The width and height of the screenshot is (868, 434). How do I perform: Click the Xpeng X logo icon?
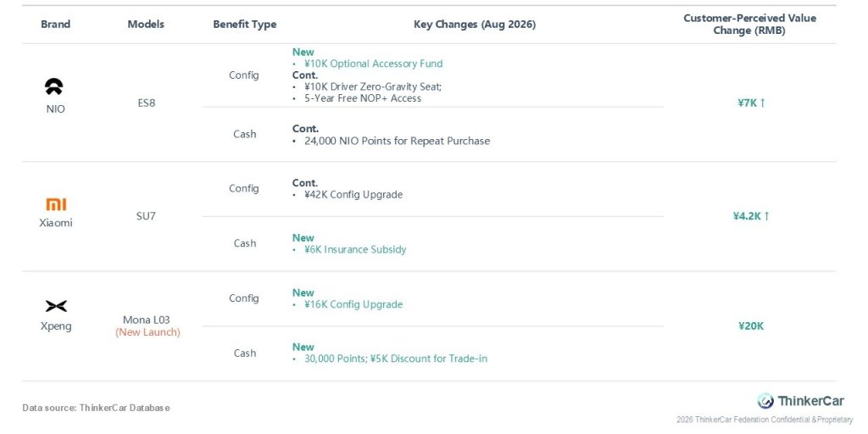[56, 306]
